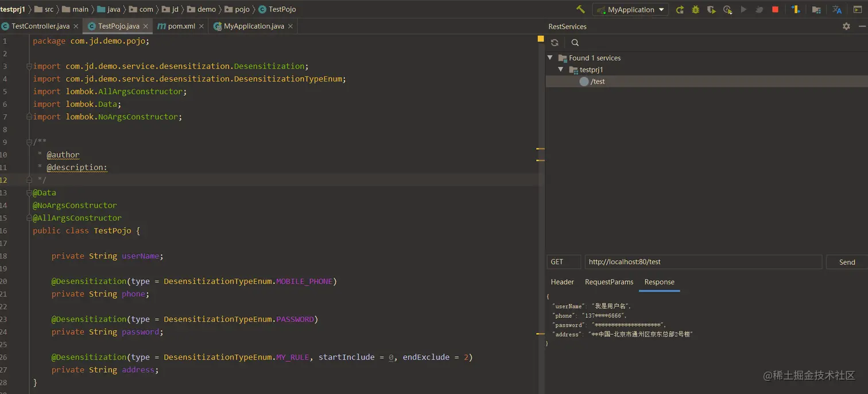Click the @NoArgsConstructor annotation

(75, 206)
